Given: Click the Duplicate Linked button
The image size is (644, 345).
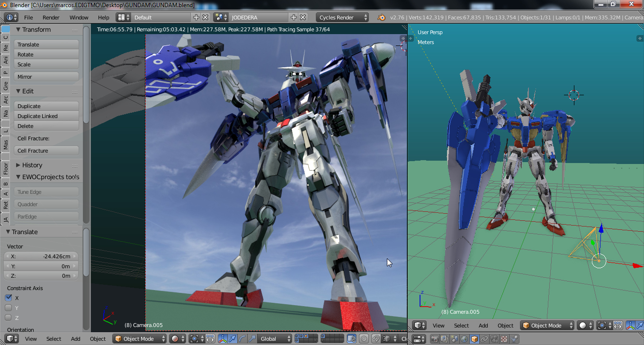Looking at the screenshot, I should [46, 116].
